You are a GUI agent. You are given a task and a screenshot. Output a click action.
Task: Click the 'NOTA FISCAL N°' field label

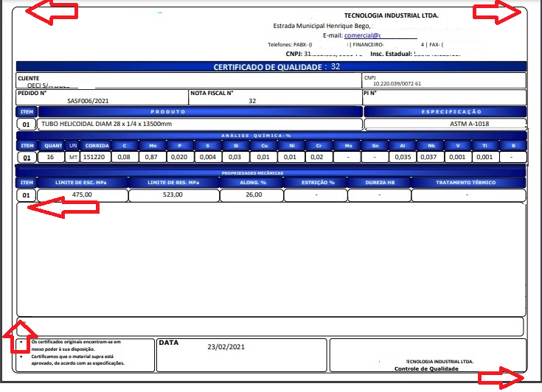[x=212, y=93]
